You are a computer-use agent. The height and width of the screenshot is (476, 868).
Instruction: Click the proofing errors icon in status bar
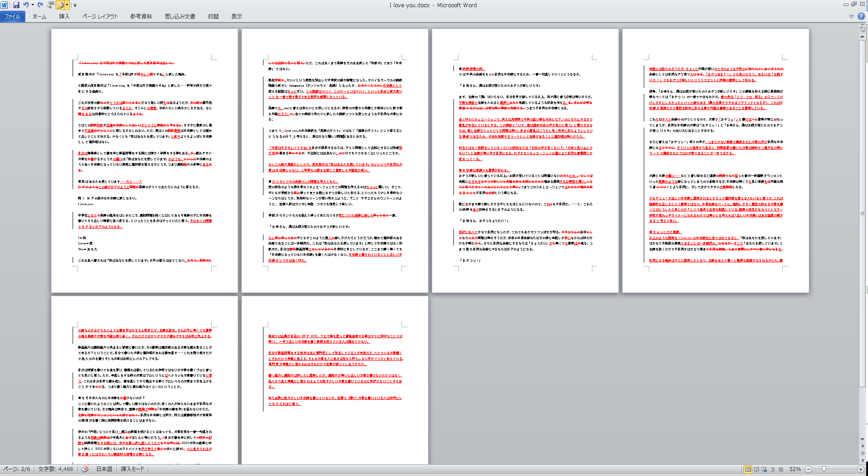pos(85,469)
